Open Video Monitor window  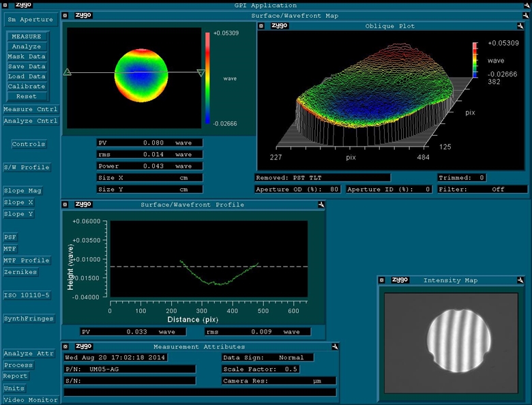[31, 400]
